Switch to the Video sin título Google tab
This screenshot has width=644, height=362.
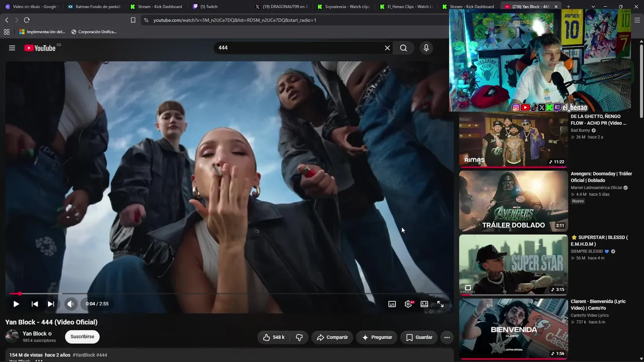pos(31,7)
